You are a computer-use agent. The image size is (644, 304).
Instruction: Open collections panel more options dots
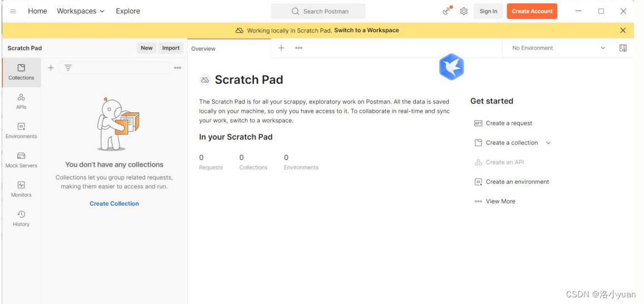(x=178, y=68)
